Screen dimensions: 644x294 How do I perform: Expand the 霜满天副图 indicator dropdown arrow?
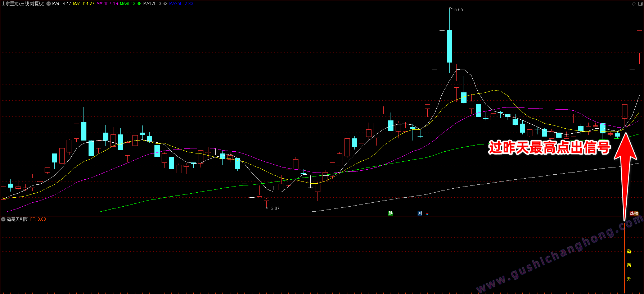pos(3,219)
